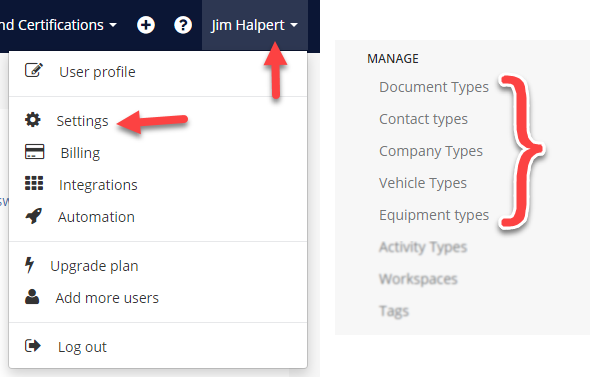Click the Add more users person icon
Viewport: 590px width, 377px height.
click(x=32, y=296)
